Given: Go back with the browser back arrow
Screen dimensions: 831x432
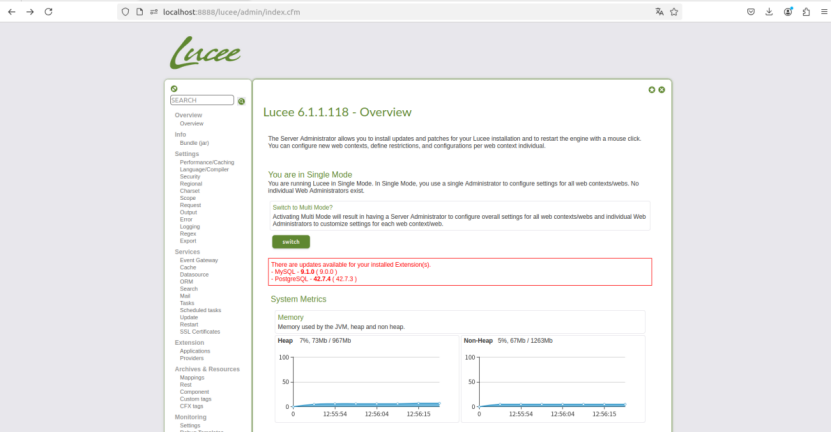Looking at the screenshot, I should tap(10, 12).
